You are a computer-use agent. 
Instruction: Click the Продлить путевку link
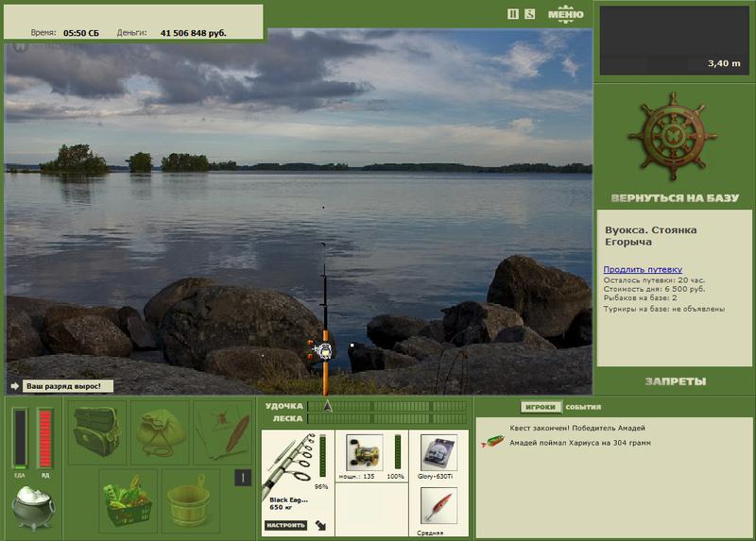(x=643, y=269)
